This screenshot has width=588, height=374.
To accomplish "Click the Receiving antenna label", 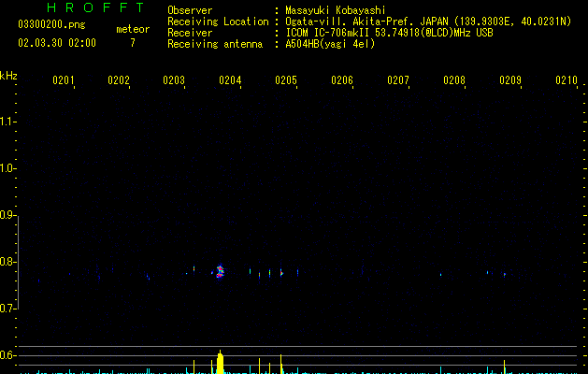I will (215, 44).
